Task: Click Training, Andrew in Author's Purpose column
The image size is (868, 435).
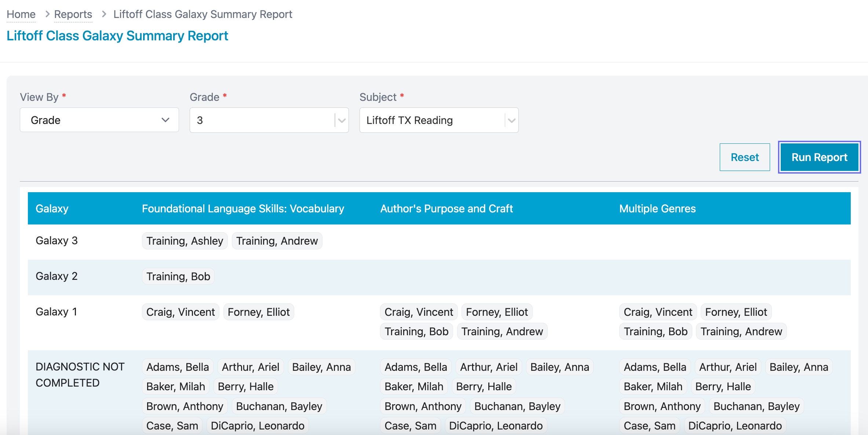Action: [502, 331]
